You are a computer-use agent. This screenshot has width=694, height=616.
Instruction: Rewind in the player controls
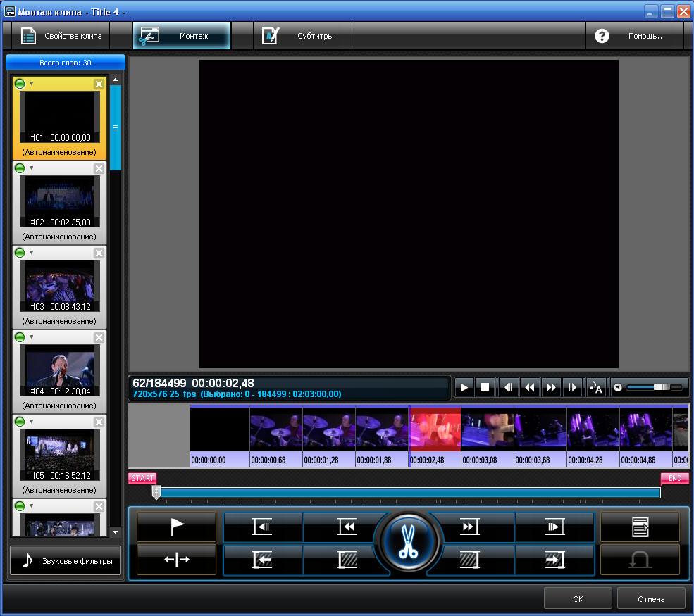point(529,388)
